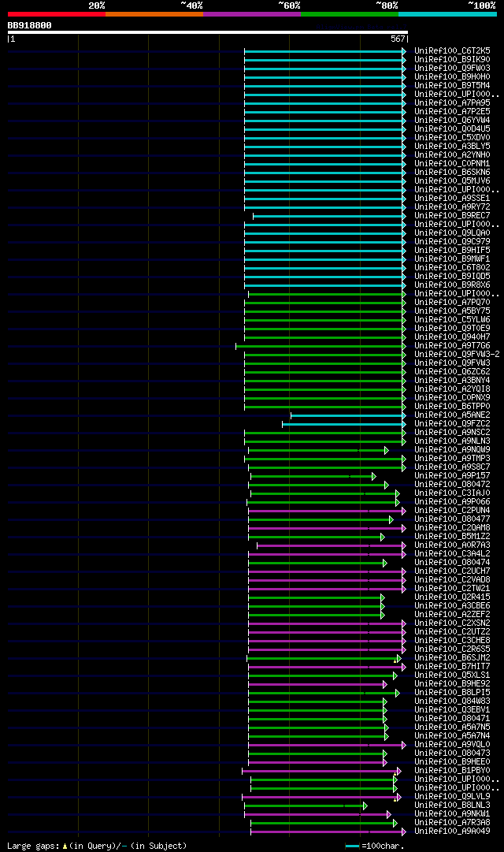Click the query end position 567
504x852 pixels.
point(398,39)
